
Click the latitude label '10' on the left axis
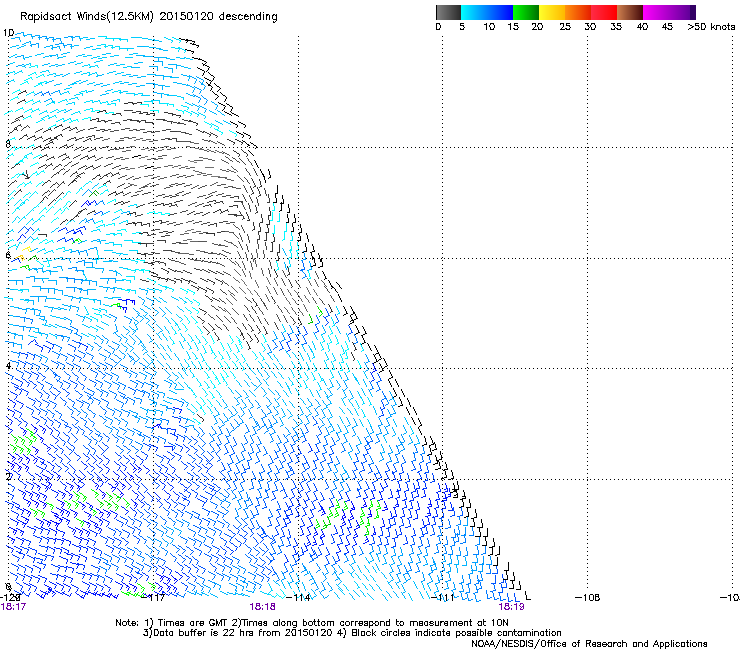8,33
